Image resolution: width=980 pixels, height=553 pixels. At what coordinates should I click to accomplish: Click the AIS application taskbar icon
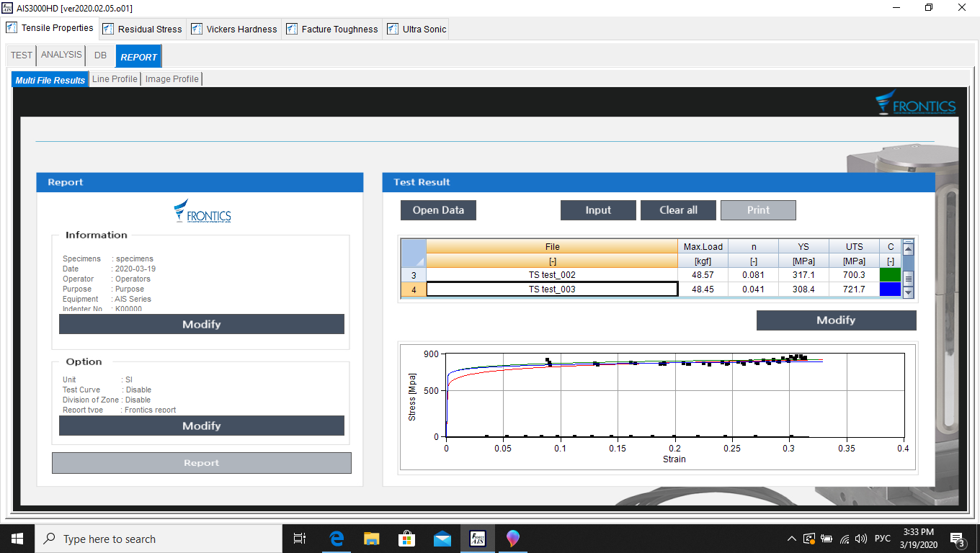coord(477,539)
